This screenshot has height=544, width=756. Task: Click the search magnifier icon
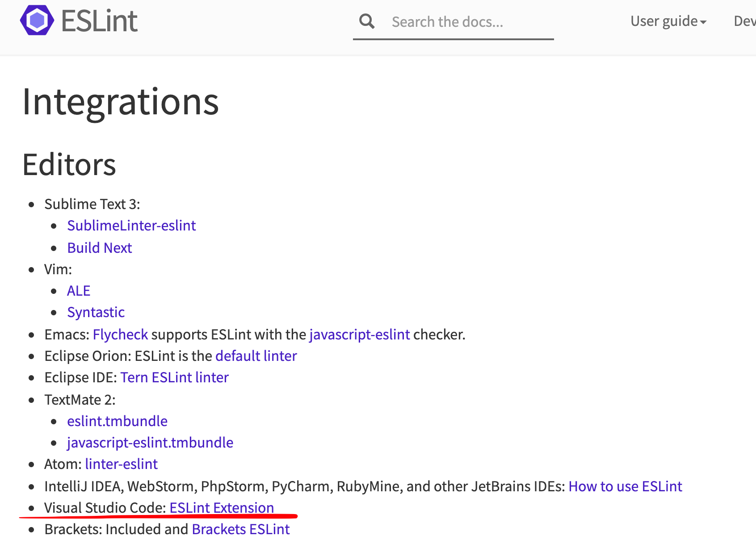point(366,21)
